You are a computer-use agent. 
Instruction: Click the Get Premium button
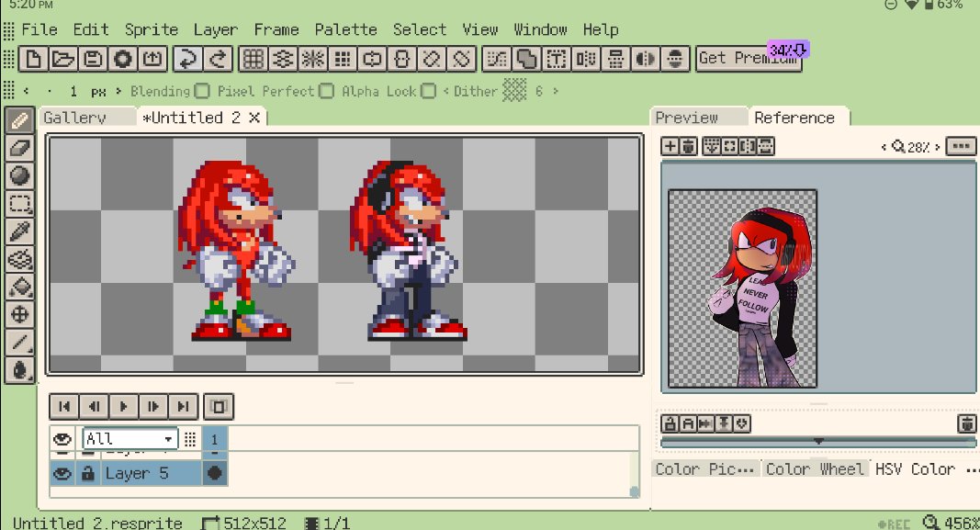tap(749, 59)
